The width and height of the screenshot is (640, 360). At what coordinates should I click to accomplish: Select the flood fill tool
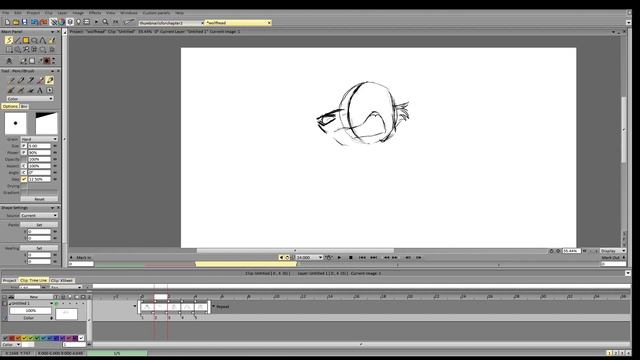point(52,40)
